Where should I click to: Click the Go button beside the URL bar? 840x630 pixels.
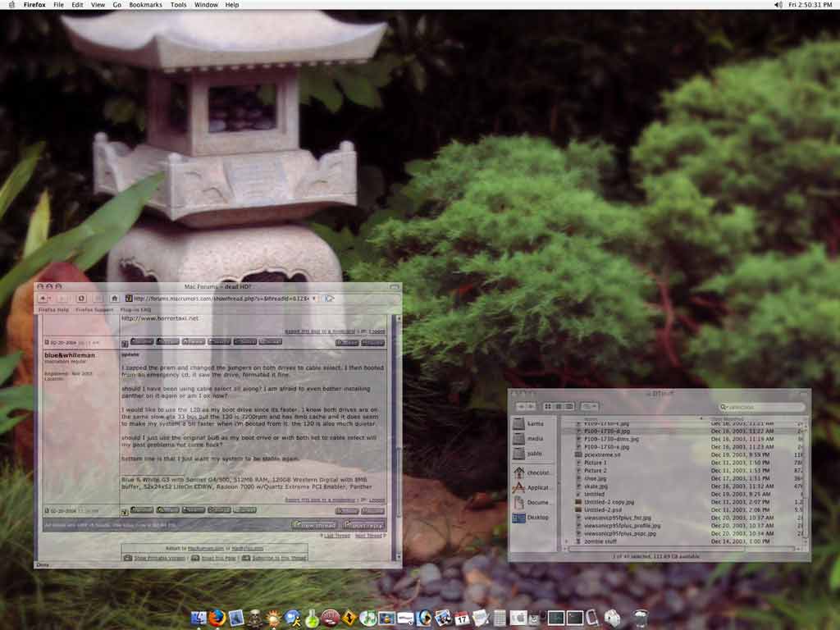tap(329, 299)
